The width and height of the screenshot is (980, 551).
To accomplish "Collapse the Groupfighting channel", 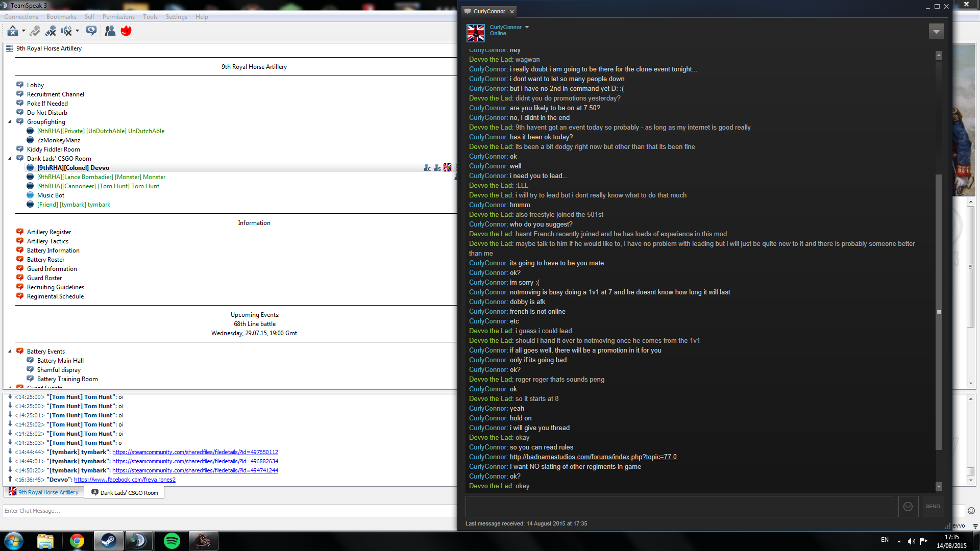I will click(10, 122).
